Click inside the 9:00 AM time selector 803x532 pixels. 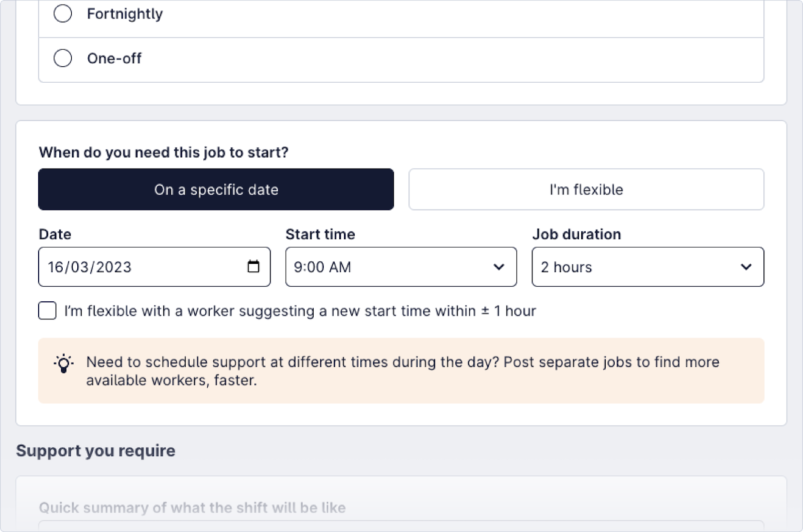[x=351, y=267]
